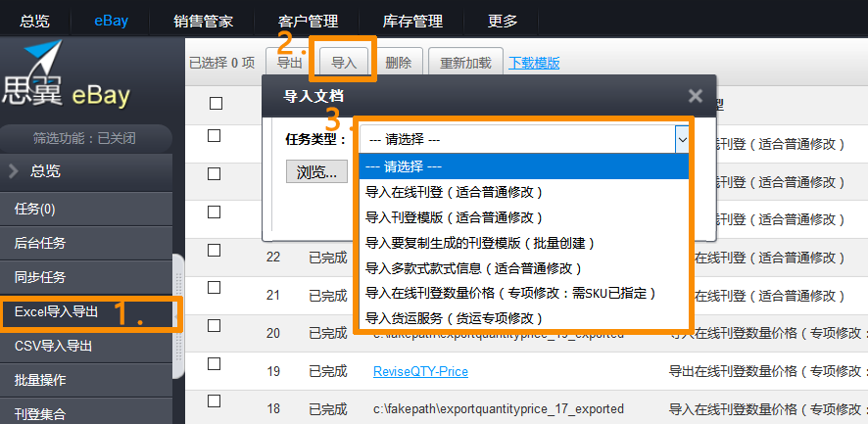This screenshot has width=868, height=424.
Task: Click the 已选择 0 项 selection counter
Action: point(222,63)
